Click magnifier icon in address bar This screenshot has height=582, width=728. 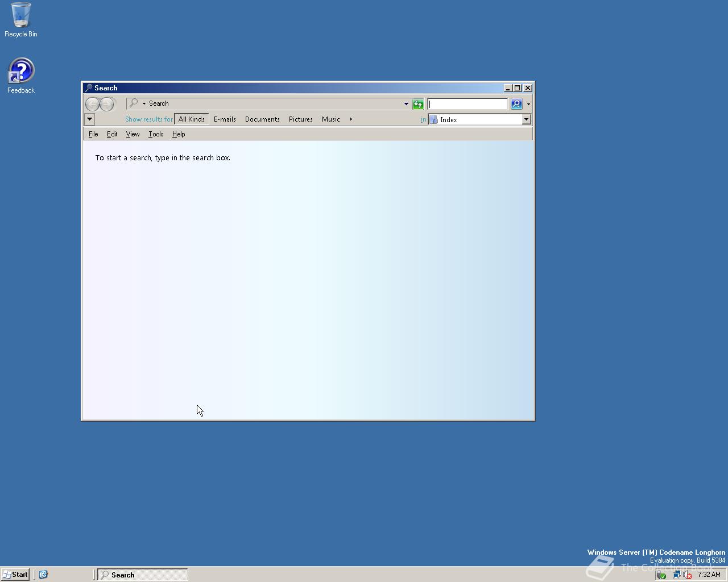[134, 103]
